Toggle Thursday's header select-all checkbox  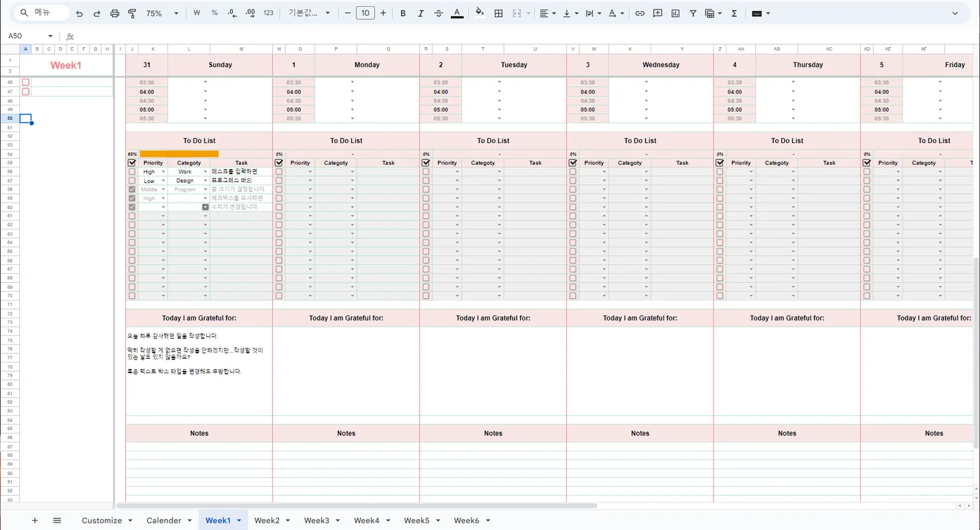click(x=720, y=163)
